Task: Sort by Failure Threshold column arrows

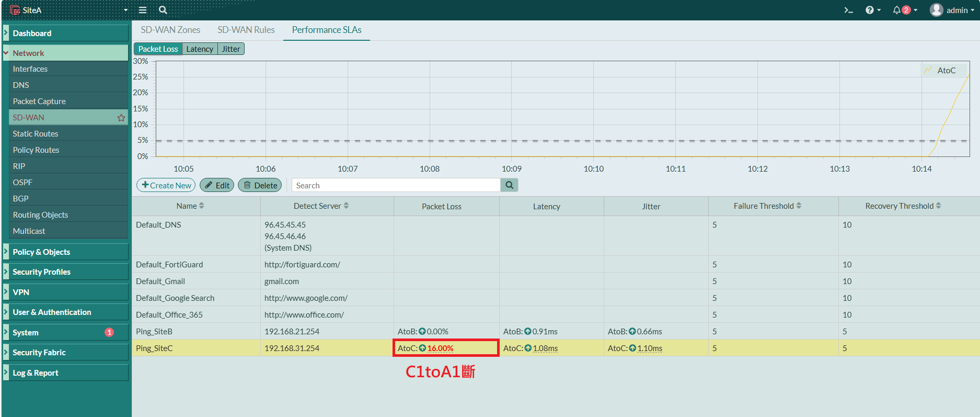Action: click(799, 206)
